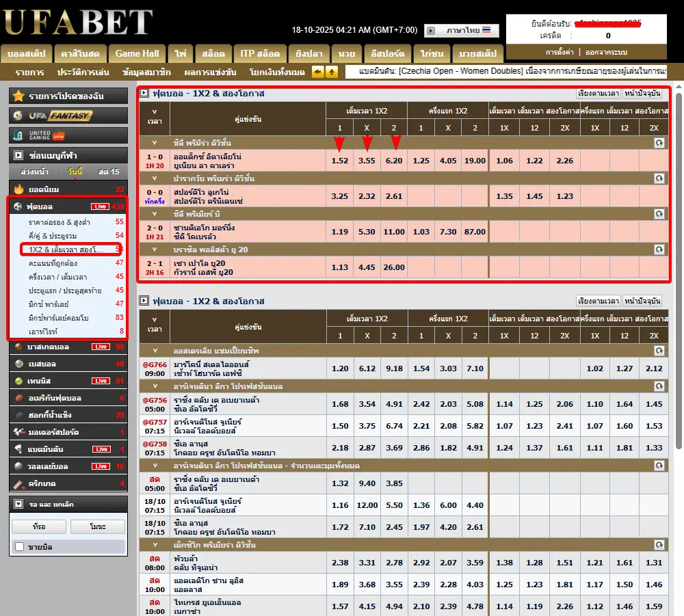Viewport: 684px width, 616px height.
Task: Click the fire icon next to ยอดนิยม
Action: [18, 189]
